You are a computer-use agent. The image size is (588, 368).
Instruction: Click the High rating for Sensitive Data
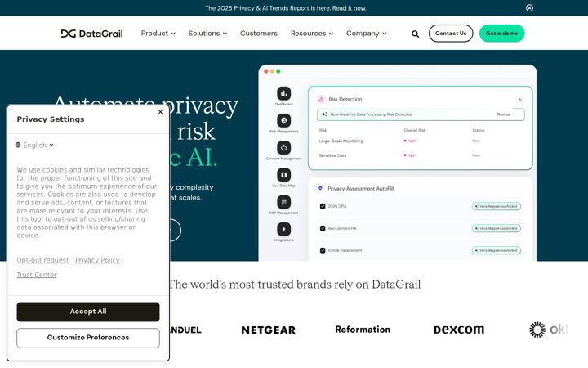(409, 155)
